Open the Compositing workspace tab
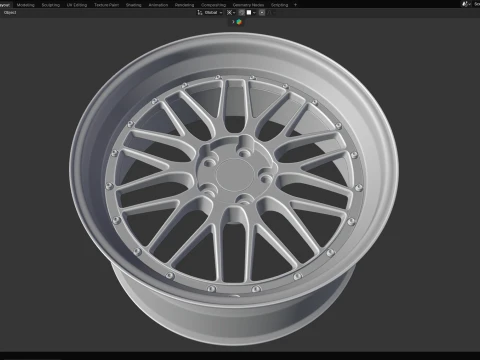The image size is (480, 360). tap(213, 5)
